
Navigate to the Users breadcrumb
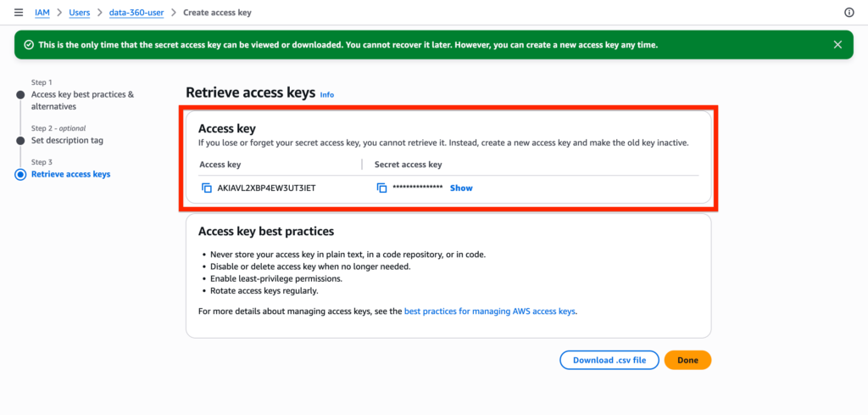coord(80,13)
